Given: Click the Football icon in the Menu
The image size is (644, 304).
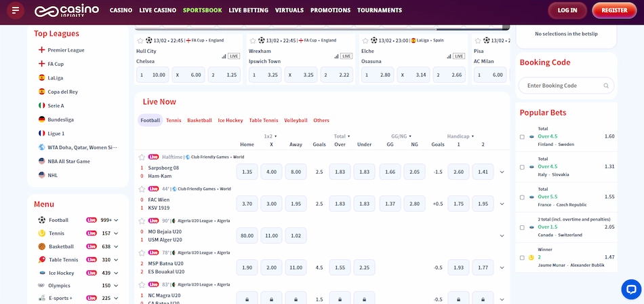Looking at the screenshot, I should 41,220.
